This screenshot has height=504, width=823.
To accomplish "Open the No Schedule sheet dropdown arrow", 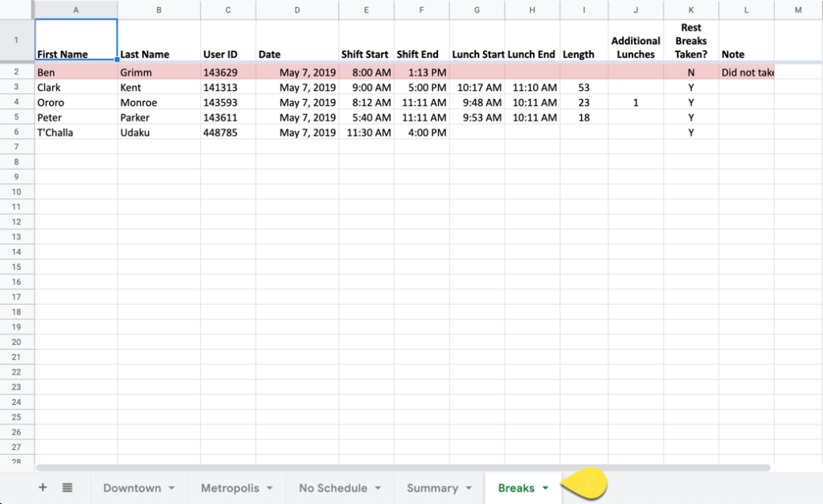I will 378,488.
